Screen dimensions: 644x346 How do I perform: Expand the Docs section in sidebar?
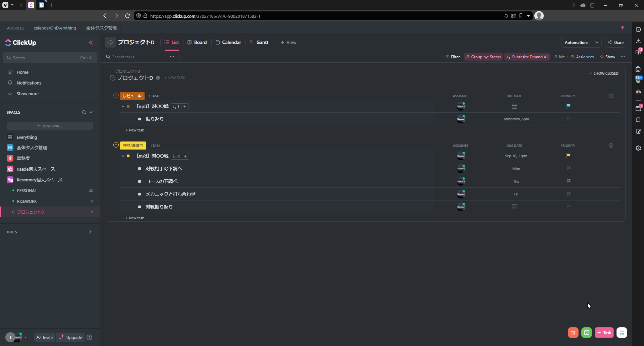[x=90, y=232]
